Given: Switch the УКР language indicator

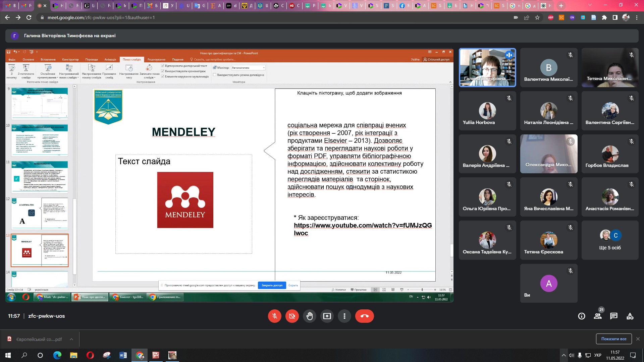Looking at the screenshot, I should [597, 355].
